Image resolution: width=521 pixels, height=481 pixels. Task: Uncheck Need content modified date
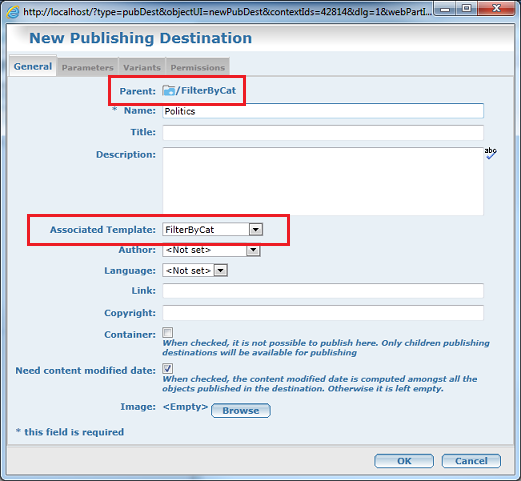[167, 368]
